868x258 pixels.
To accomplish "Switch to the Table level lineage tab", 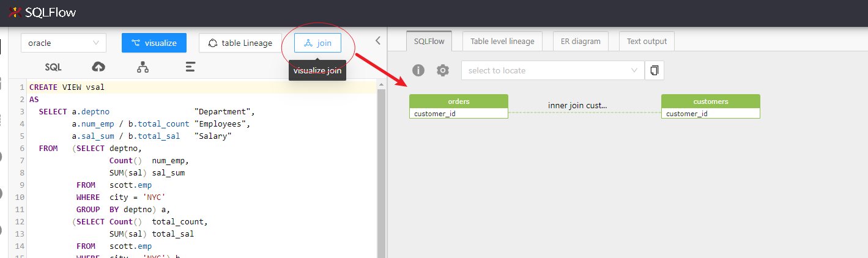I will pyautogui.click(x=502, y=42).
